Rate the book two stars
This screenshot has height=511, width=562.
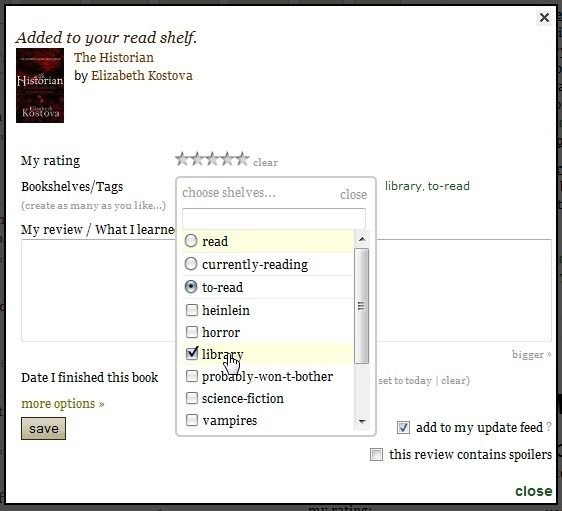[197, 159]
